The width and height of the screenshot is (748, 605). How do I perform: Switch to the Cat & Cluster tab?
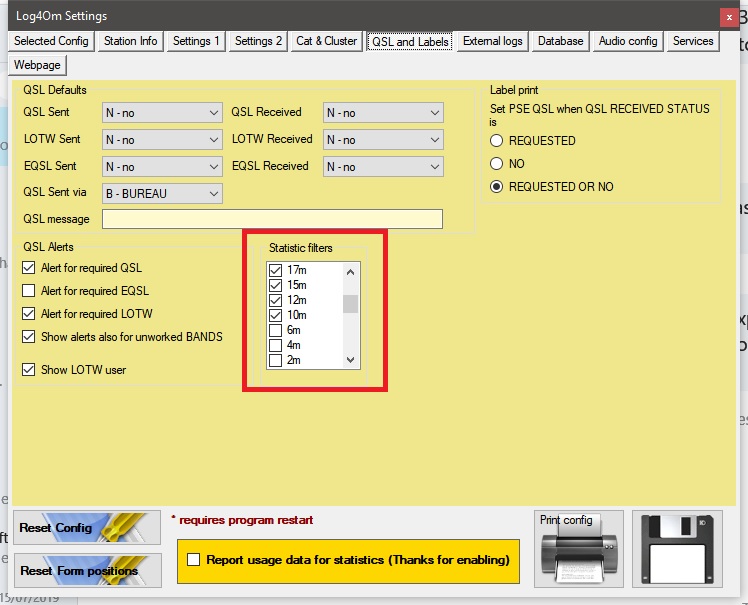(326, 41)
